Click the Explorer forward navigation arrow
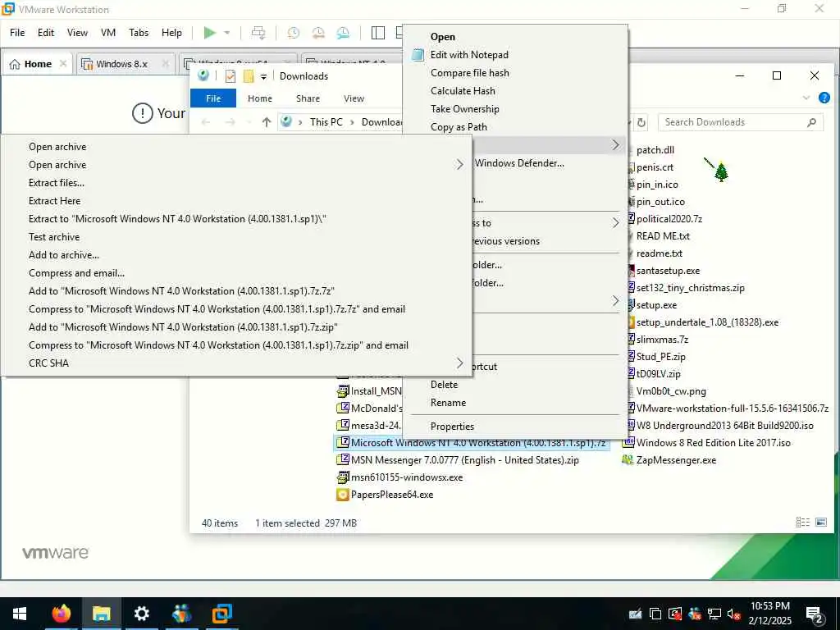 (230, 122)
